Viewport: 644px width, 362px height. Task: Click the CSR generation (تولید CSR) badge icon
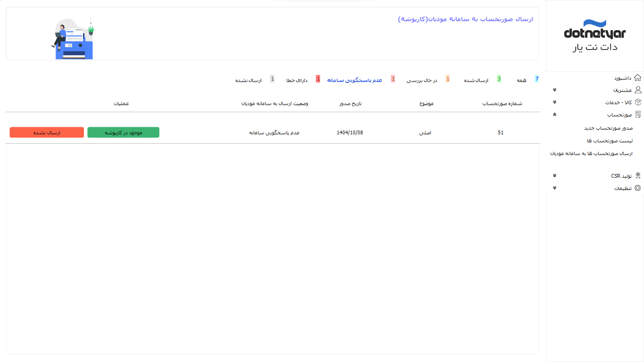coord(637,176)
